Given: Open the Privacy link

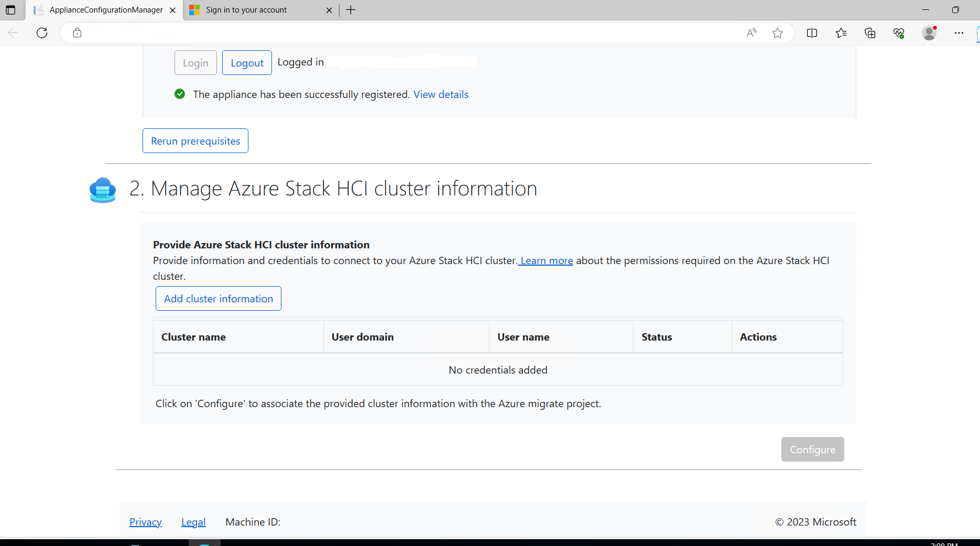Looking at the screenshot, I should pyautogui.click(x=146, y=522).
